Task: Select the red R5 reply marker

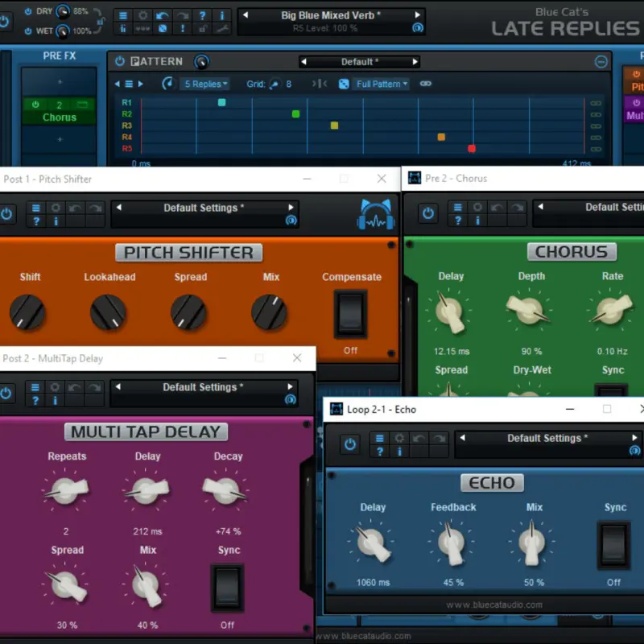Action: coord(471,148)
